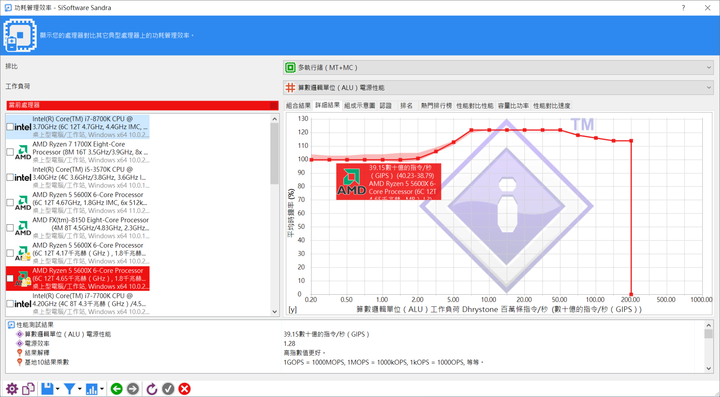Click processor list scroll up arrow
This screenshot has height=397, width=720.
click(x=275, y=119)
